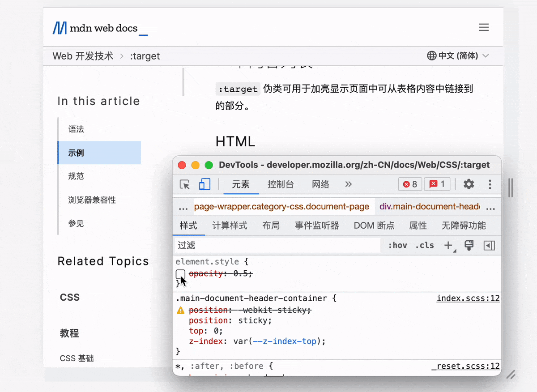Go to Web 开发技术 breadcrumb
This screenshot has width=537, height=392.
tap(83, 56)
